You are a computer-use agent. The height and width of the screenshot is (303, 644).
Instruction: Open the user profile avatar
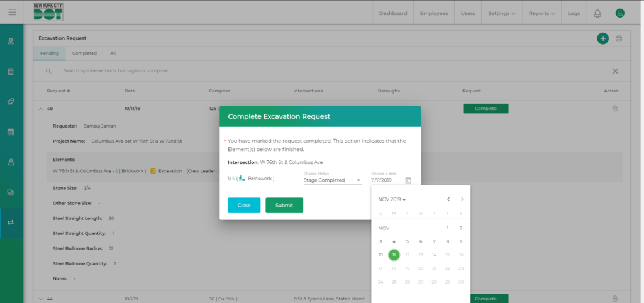click(619, 13)
